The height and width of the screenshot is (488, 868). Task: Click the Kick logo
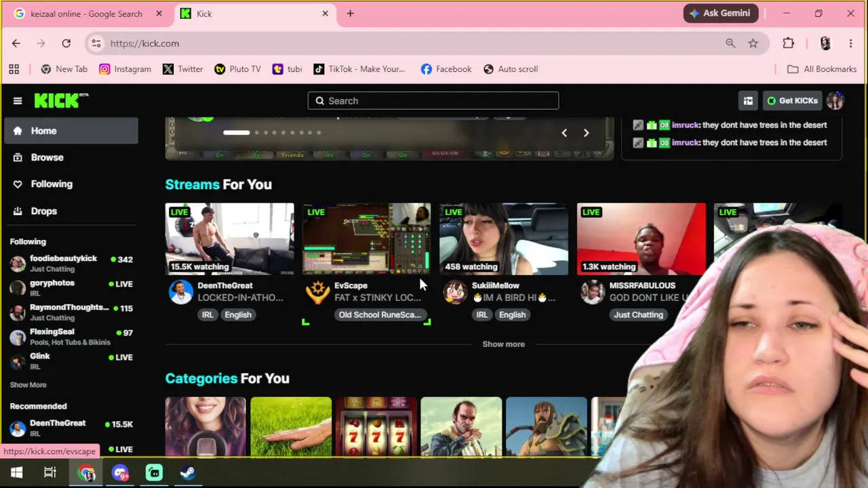tap(62, 100)
